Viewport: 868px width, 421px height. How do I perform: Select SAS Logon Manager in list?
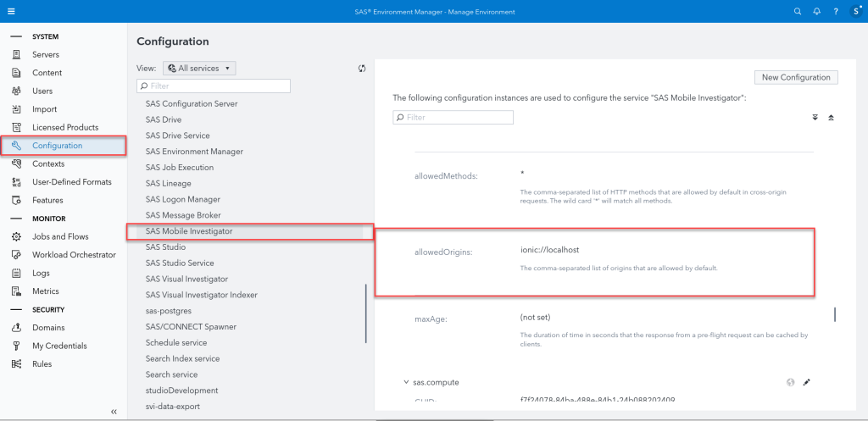tap(183, 199)
